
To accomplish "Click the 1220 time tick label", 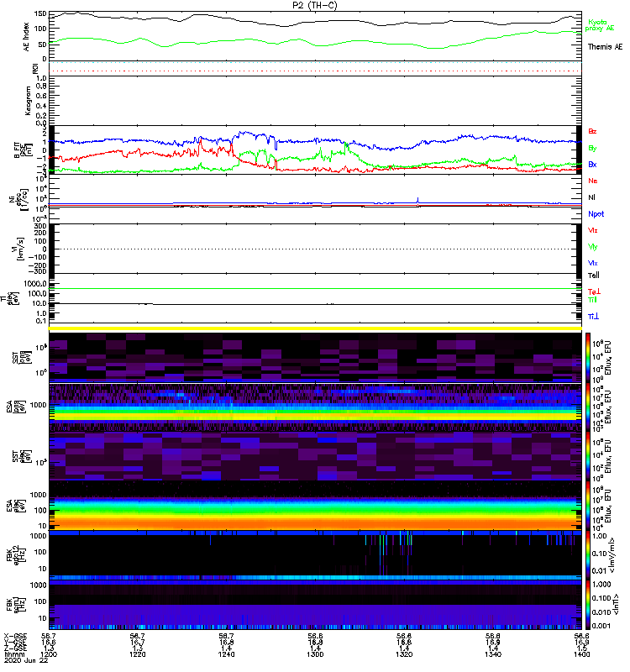I will pos(137,654).
